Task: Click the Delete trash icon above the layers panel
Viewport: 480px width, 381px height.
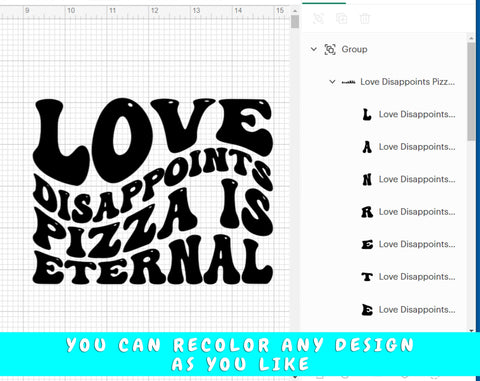Action: pos(365,18)
